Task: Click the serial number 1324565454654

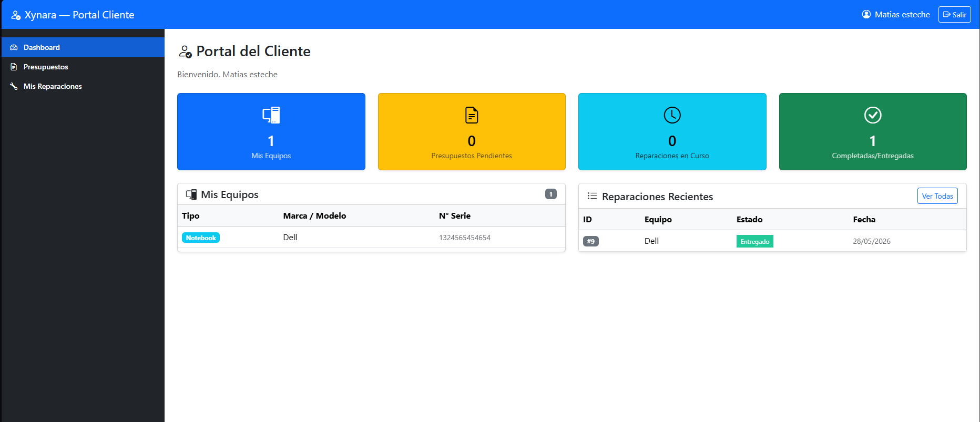Action: [465, 238]
